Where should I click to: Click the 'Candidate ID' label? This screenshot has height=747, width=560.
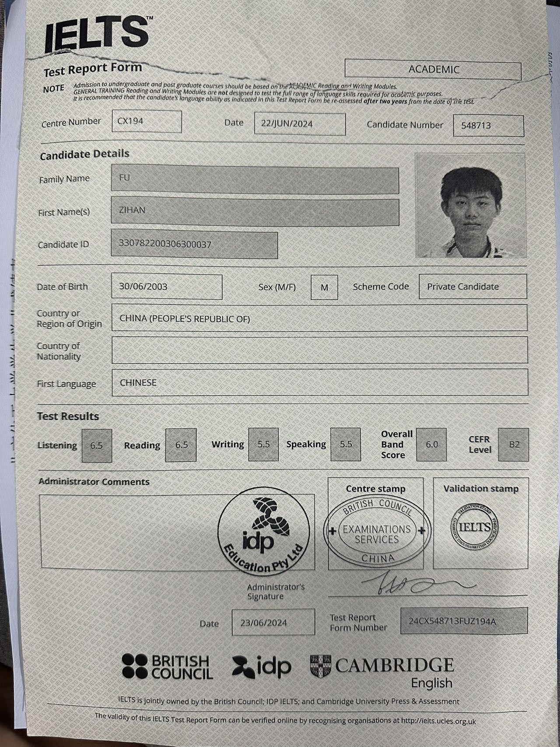pos(63,245)
